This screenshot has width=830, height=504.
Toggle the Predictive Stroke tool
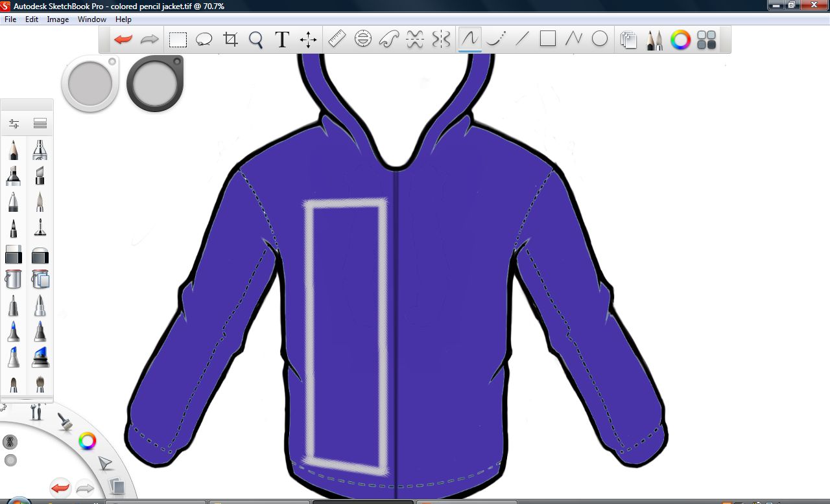[496, 40]
